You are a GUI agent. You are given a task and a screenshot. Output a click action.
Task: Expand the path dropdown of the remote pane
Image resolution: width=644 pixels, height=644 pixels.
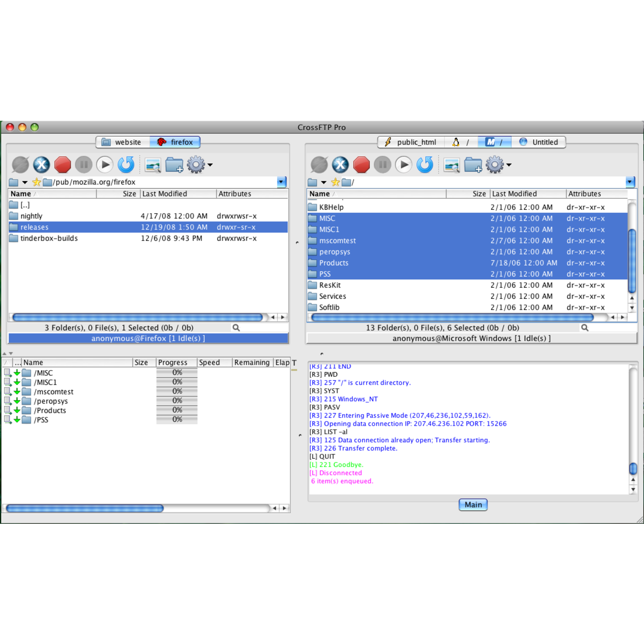point(630,182)
